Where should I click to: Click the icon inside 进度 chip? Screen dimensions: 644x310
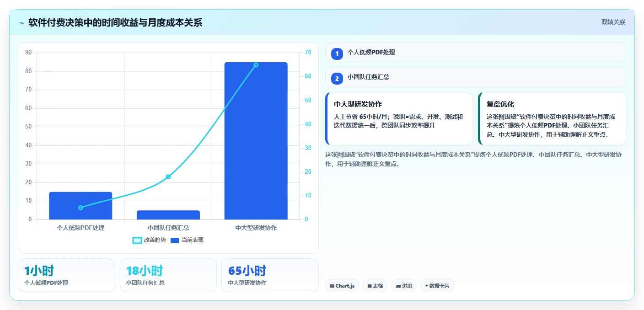pos(398,286)
